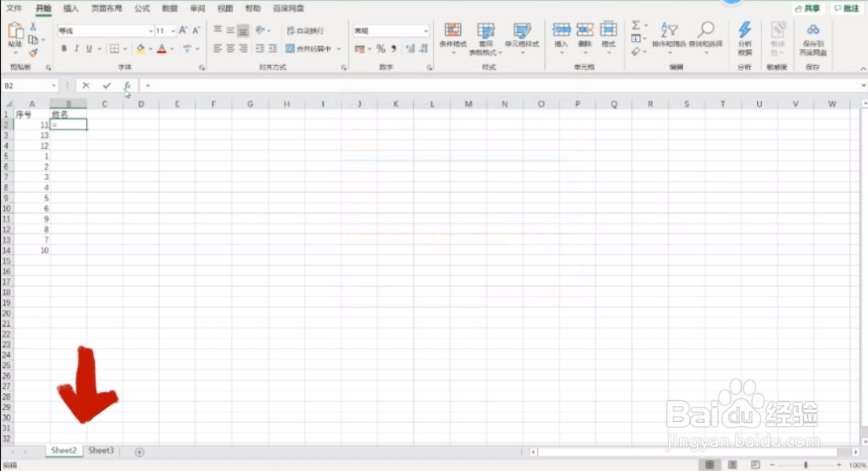Switch to the Formulas (公式) tab
Viewport: 868px width, 471px height.
coord(141,8)
